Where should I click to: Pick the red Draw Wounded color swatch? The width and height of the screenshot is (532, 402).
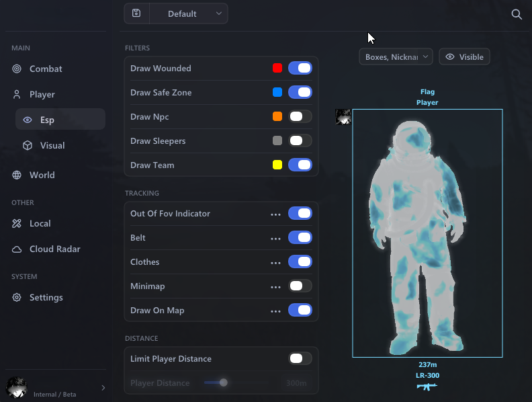click(277, 68)
